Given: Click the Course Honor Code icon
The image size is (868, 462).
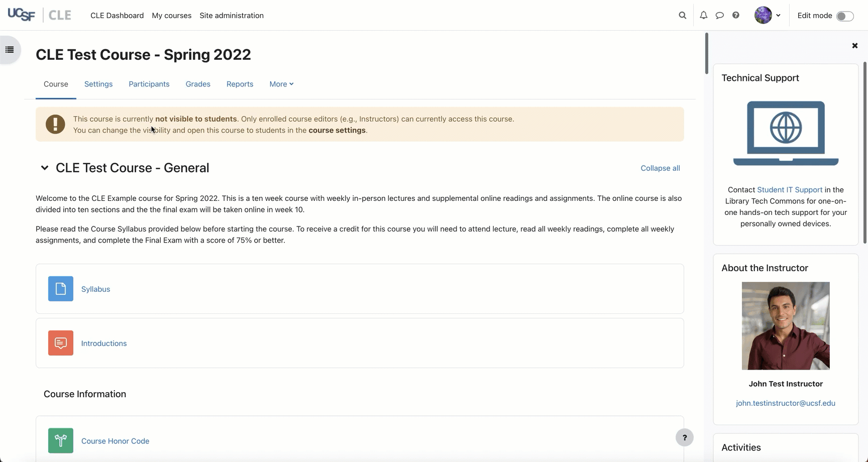Looking at the screenshot, I should point(61,440).
